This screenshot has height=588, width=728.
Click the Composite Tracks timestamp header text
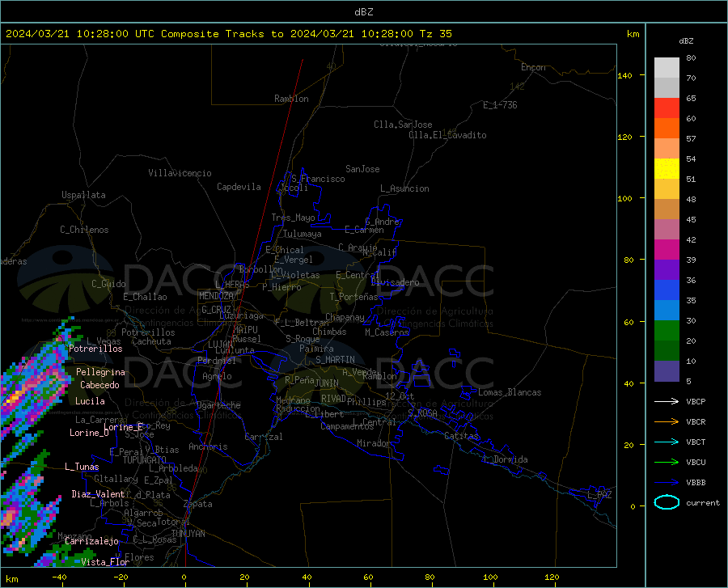coord(228,34)
